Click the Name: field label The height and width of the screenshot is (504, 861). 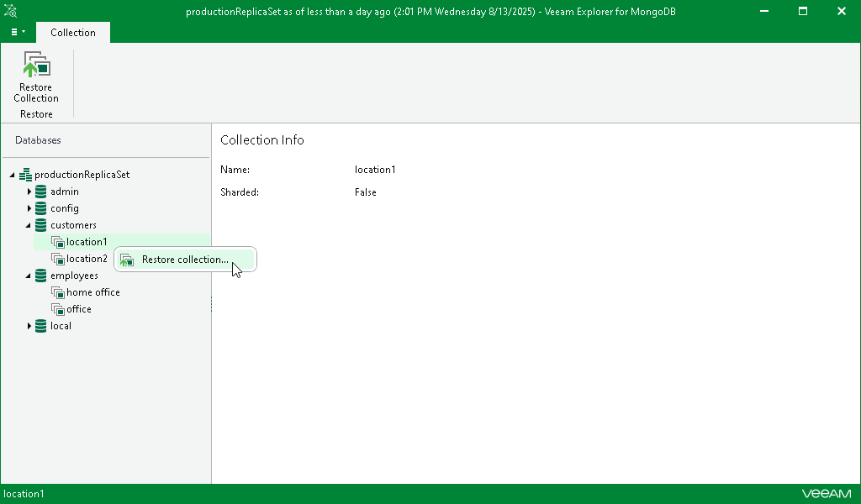(x=235, y=170)
